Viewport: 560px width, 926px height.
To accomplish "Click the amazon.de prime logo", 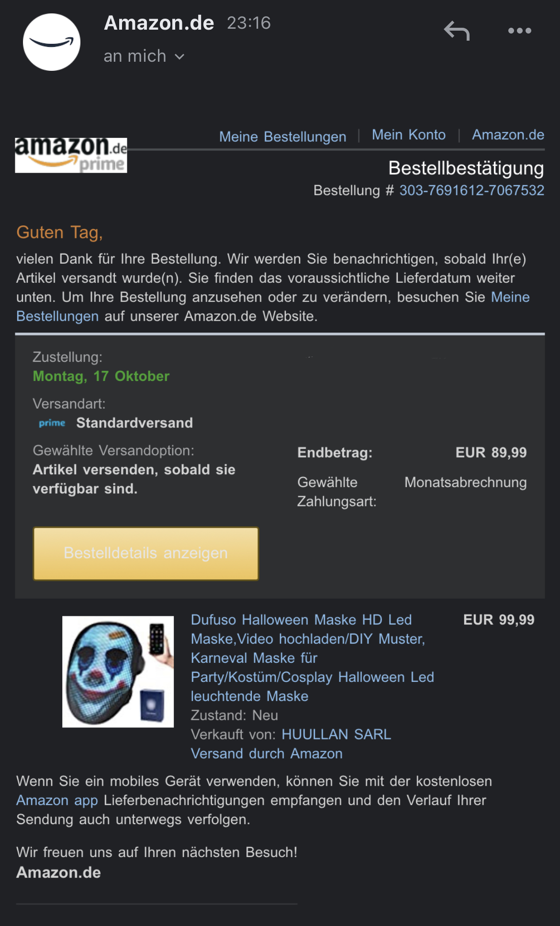I will [x=71, y=155].
